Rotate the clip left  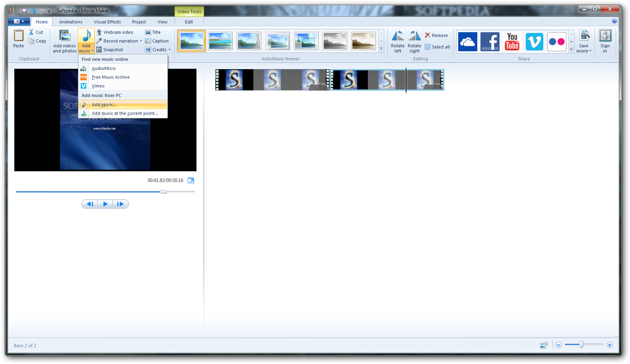398,42
